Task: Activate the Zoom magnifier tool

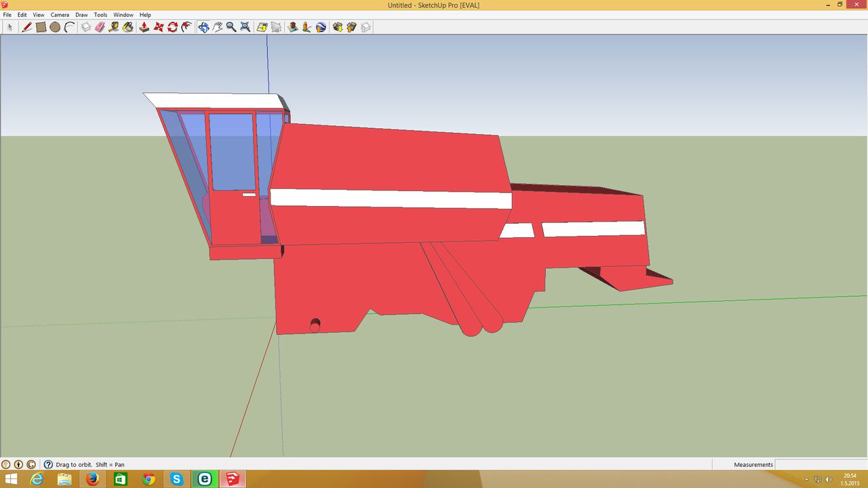Action: coord(231,27)
